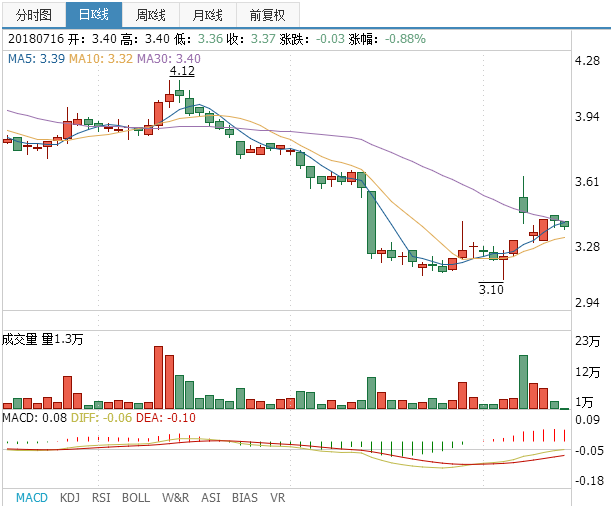Select the MACD indicator
Viewport: 611px width, 506px height.
click(32, 497)
